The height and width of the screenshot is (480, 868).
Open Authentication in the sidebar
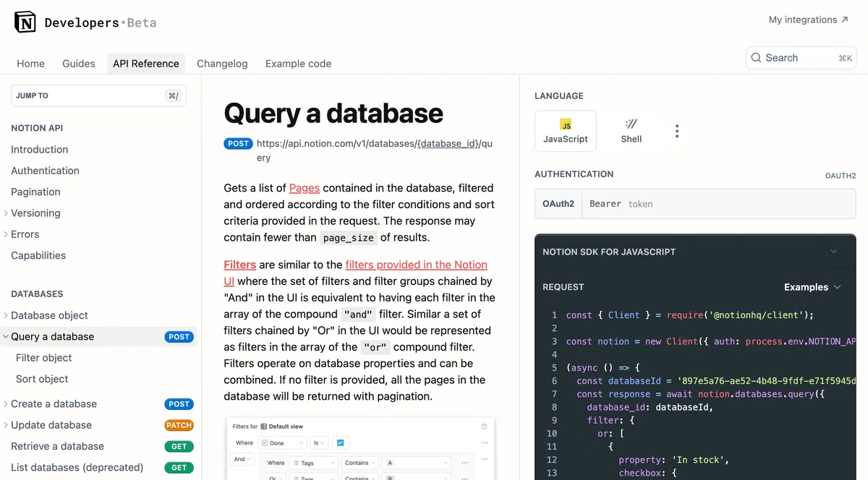click(x=45, y=171)
